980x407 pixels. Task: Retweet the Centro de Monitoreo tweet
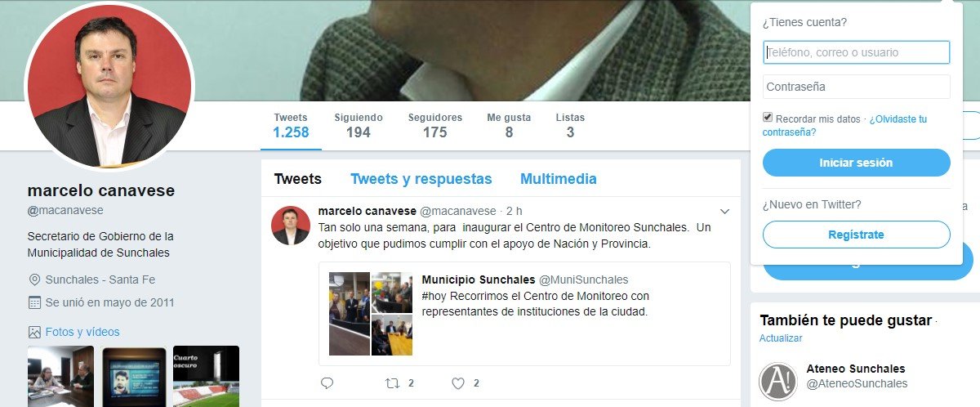pyautogui.click(x=393, y=382)
